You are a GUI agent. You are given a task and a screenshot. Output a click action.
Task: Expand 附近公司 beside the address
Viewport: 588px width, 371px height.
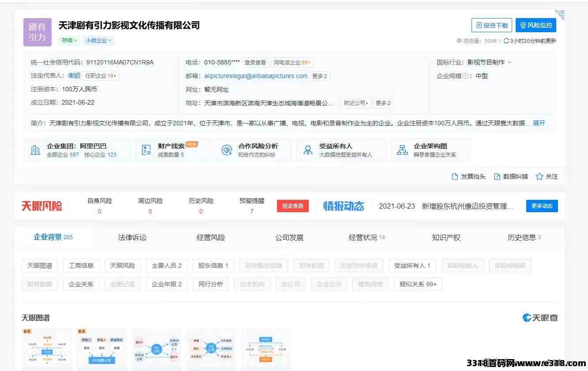[356, 103]
